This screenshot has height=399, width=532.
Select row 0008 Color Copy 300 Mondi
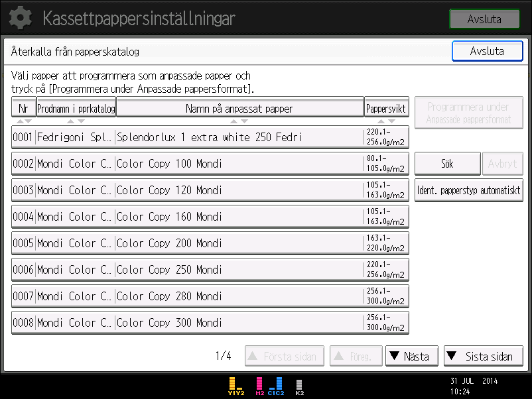point(210,322)
